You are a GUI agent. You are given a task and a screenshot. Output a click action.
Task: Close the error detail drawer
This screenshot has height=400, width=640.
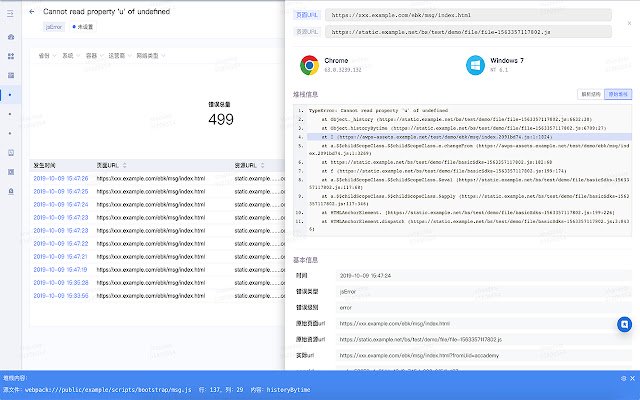[x=629, y=23]
